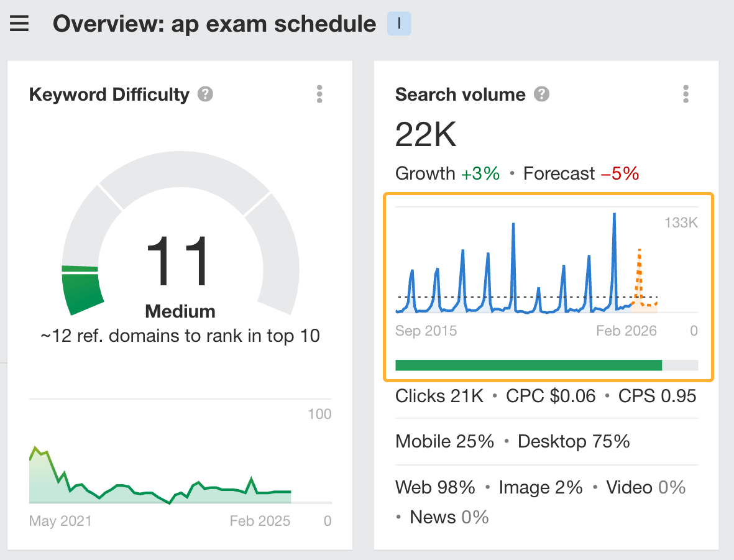Screen dimensions: 734x560
Task: Select the Mobile 25% metric
Action: [444, 441]
